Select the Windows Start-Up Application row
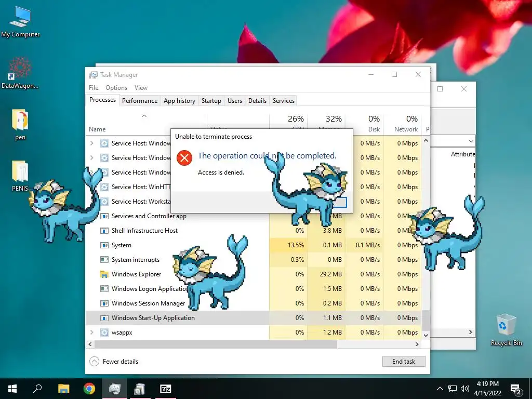 coord(254,318)
